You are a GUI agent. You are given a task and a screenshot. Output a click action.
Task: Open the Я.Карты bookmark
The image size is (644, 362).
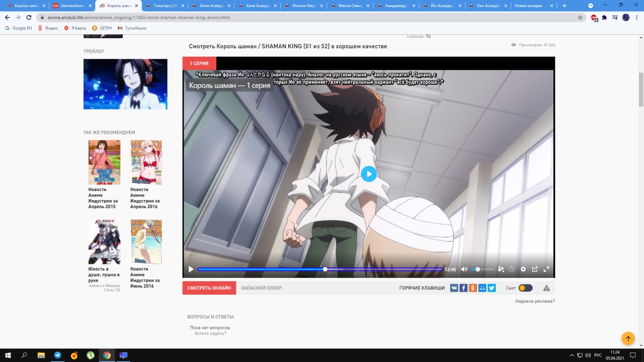tap(75, 28)
